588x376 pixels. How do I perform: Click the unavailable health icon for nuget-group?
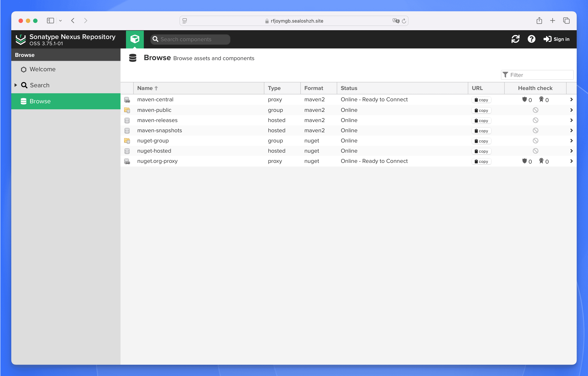[x=535, y=141]
